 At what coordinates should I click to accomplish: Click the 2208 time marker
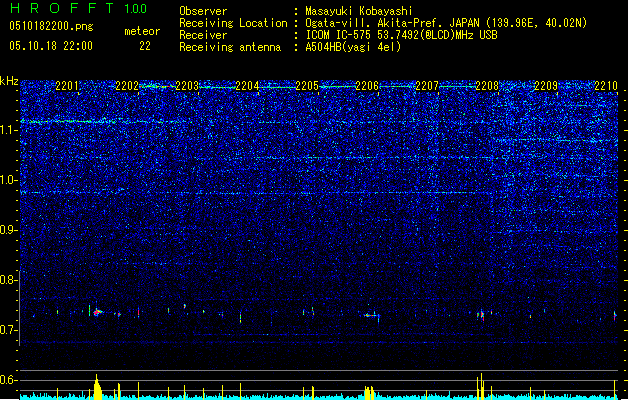[x=487, y=85]
